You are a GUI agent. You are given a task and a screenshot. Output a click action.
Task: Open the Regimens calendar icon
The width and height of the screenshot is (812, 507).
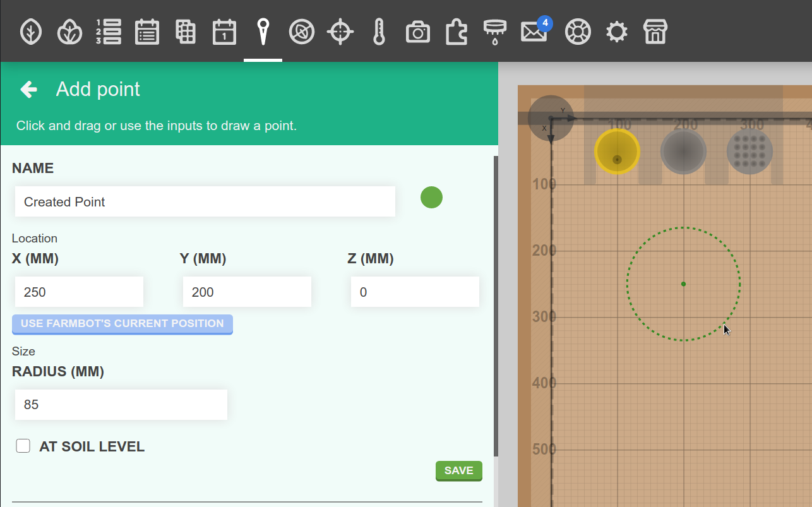(x=147, y=32)
